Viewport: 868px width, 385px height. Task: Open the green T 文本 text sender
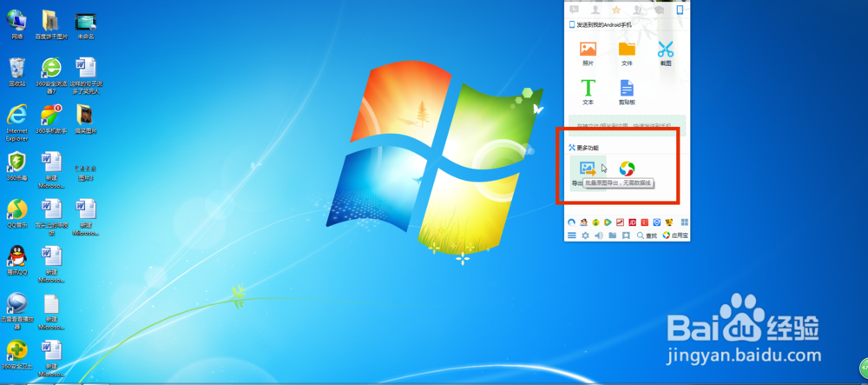(588, 92)
